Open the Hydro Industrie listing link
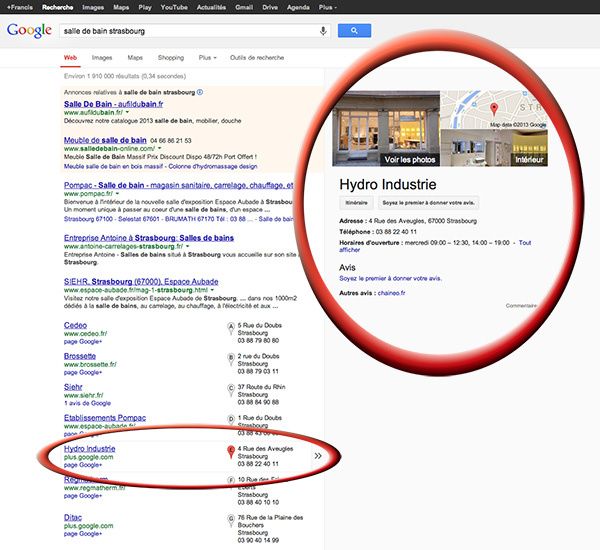 click(90, 449)
